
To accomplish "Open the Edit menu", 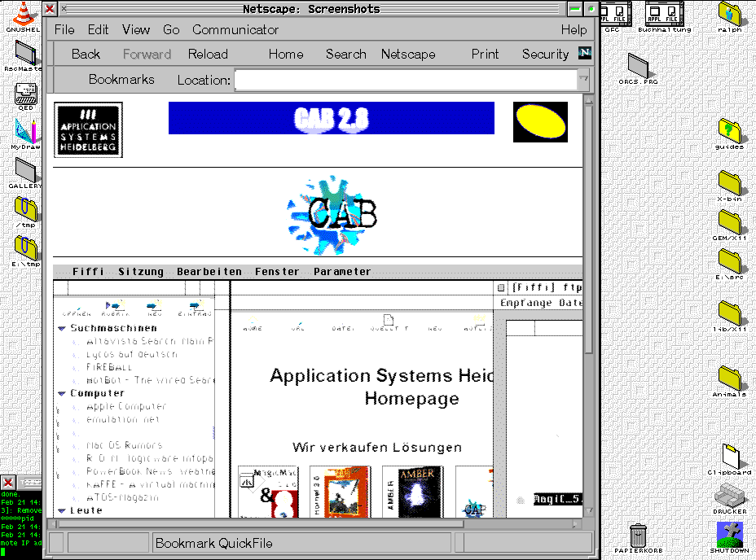I will click(x=98, y=30).
